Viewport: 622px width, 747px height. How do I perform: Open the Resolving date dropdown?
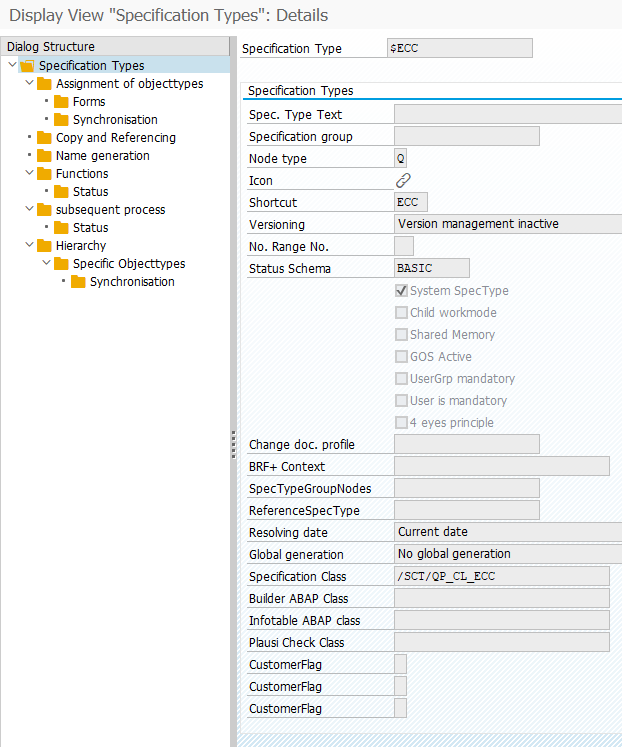pos(507,533)
